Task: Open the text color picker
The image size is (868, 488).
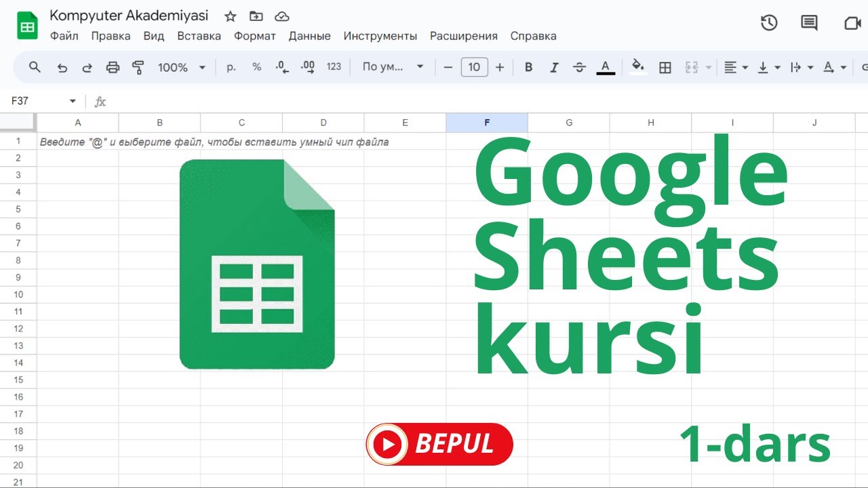Action: (x=606, y=67)
